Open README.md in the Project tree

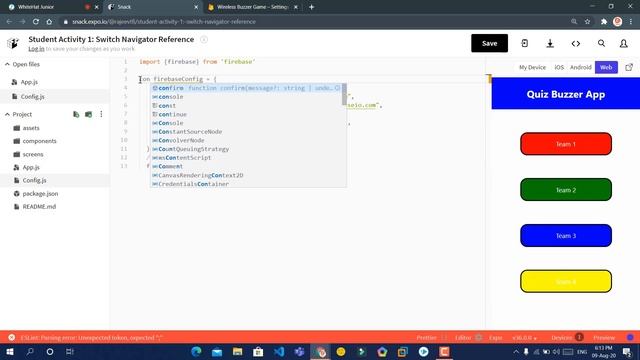pyautogui.click(x=39, y=207)
